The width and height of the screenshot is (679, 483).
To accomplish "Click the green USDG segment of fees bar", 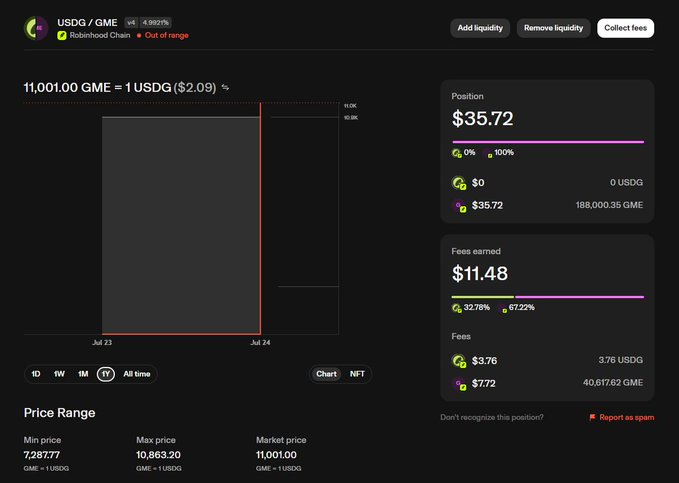I will (482, 297).
